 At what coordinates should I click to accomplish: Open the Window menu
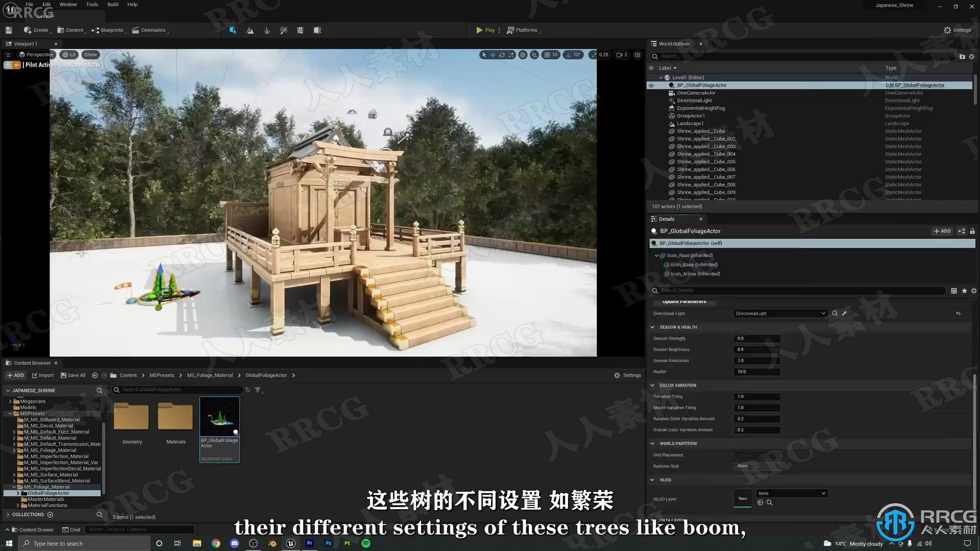coord(68,5)
